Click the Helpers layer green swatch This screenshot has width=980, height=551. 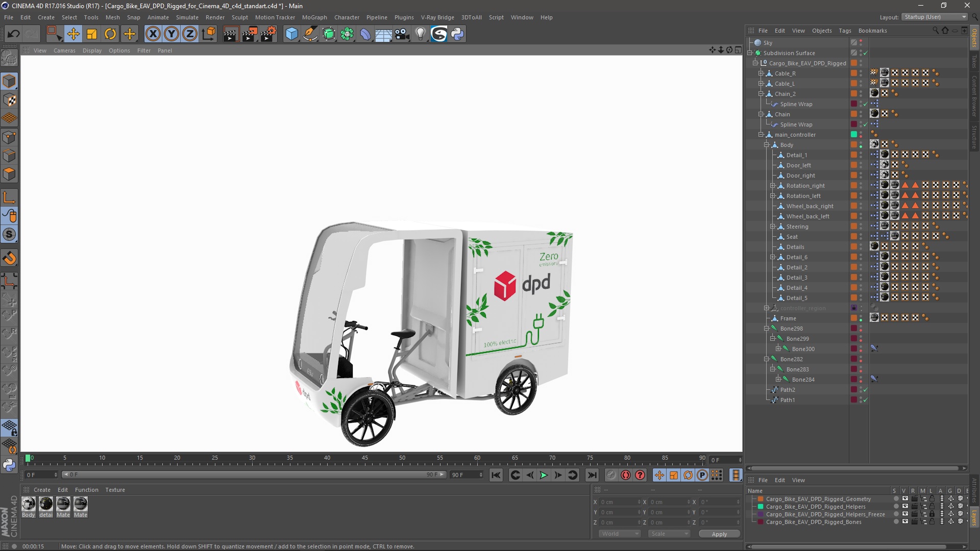tap(761, 507)
